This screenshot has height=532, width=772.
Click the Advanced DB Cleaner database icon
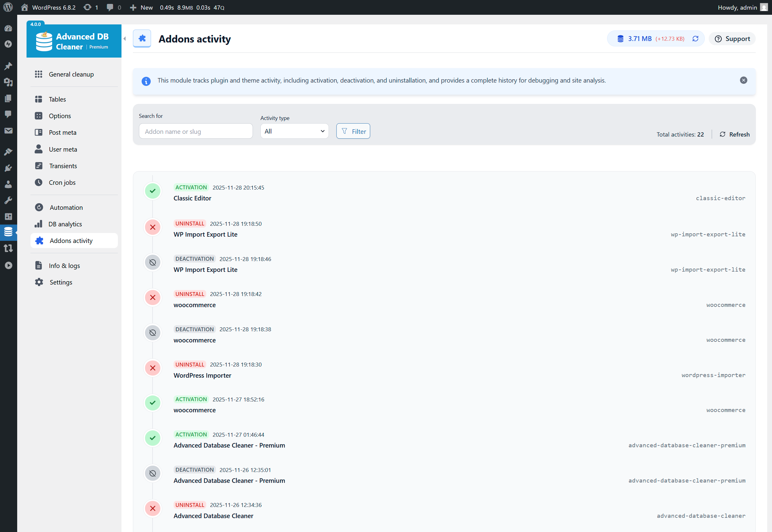pyautogui.click(x=8, y=232)
